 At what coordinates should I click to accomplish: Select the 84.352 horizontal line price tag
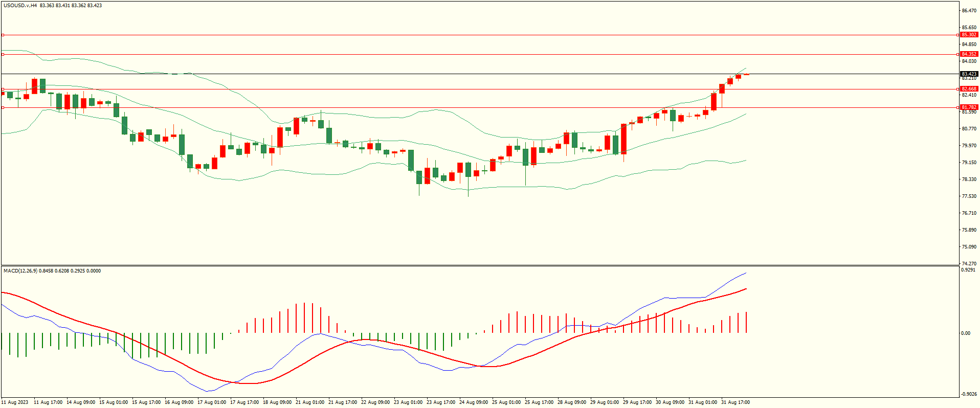pyautogui.click(x=969, y=54)
